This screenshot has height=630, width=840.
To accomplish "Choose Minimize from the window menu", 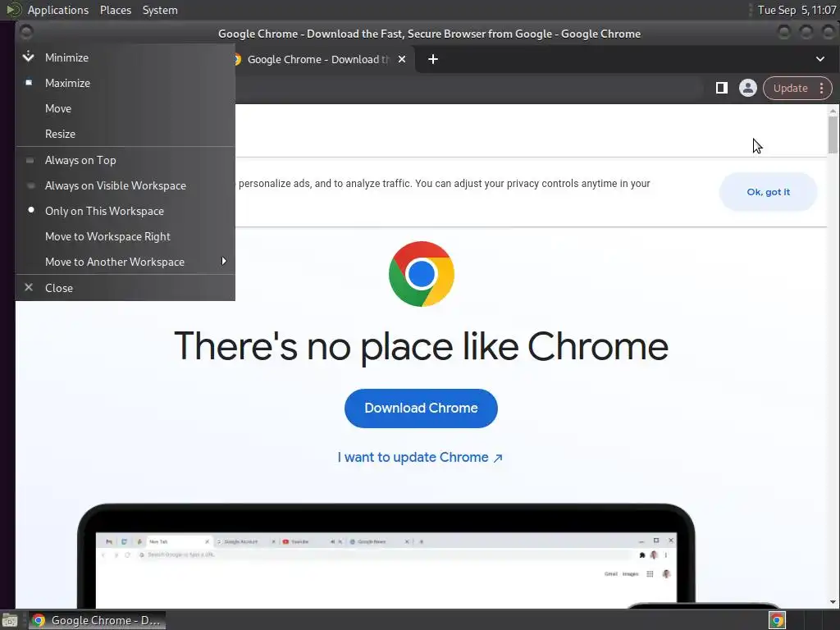I will pos(125,57).
